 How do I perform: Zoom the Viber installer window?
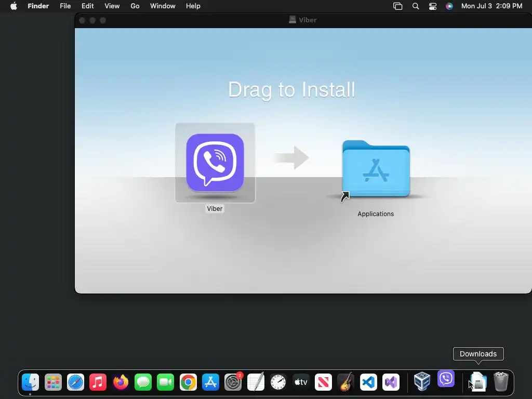coord(103,20)
